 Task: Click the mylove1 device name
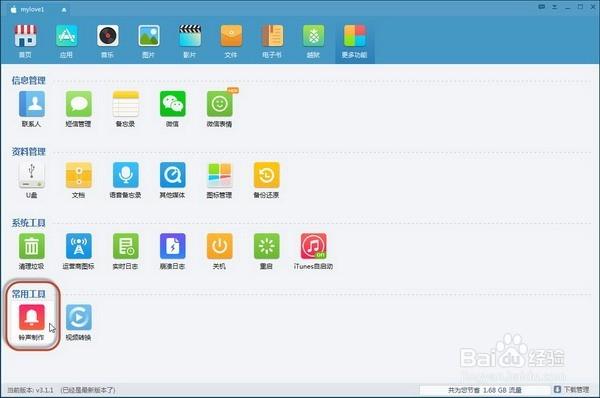32,10
